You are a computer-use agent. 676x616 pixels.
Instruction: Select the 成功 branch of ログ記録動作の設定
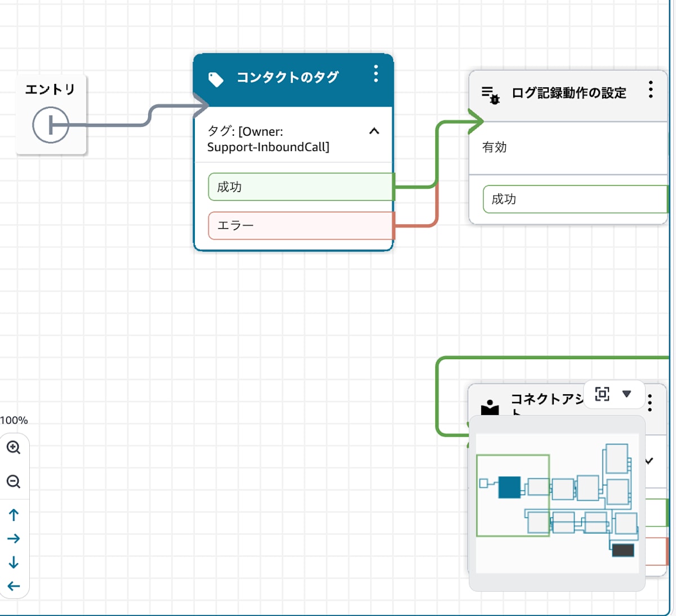575,199
